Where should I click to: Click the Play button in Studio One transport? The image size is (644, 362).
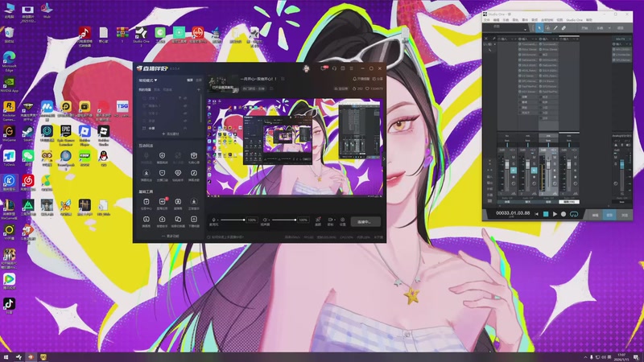(555, 214)
